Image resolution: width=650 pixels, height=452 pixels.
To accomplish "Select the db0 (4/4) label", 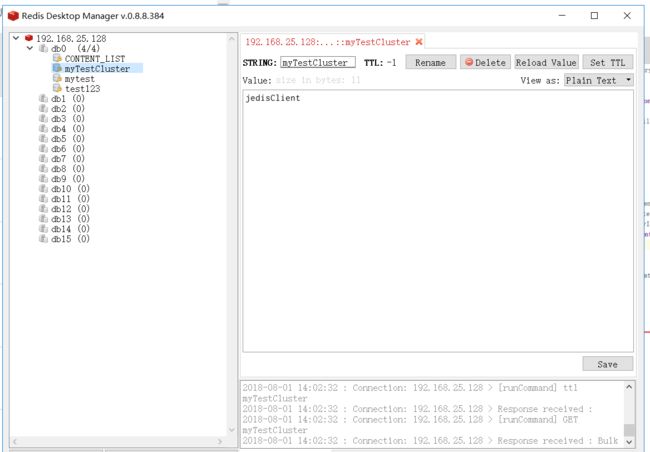I will (75, 49).
